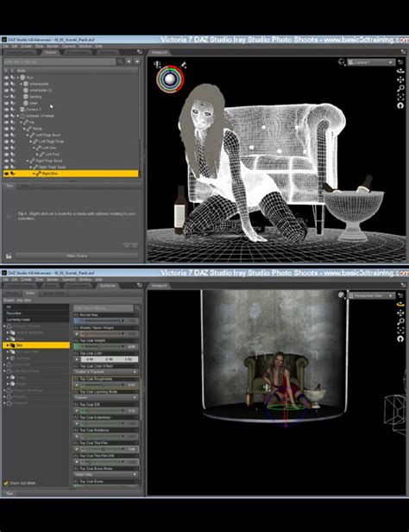Select the Favorites filter in Surfaces pane
This screenshot has width=409, height=532.
[36, 313]
